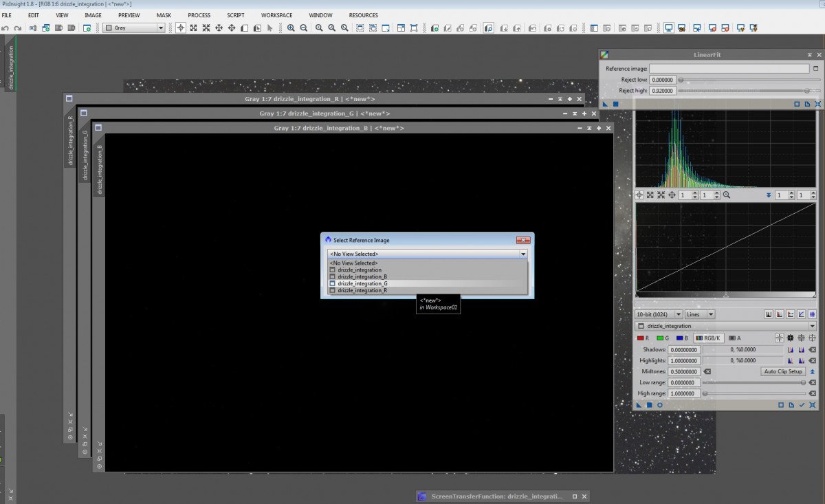Image resolution: width=825 pixels, height=504 pixels.
Task: Select the Pointer arrow cursor tool
Action: tap(270, 28)
